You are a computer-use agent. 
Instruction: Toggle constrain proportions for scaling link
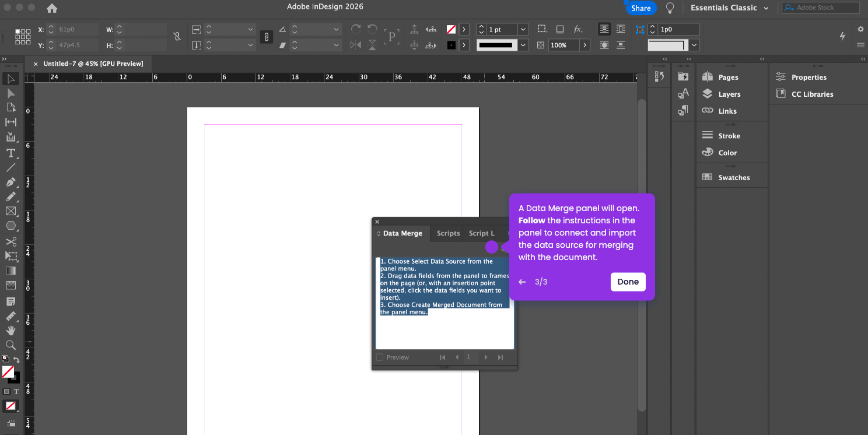pyautogui.click(x=266, y=37)
